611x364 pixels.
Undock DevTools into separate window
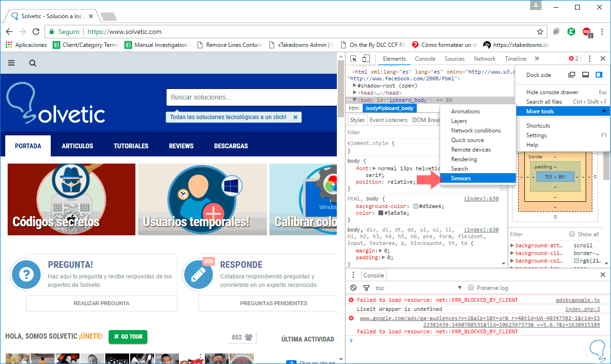572,75
